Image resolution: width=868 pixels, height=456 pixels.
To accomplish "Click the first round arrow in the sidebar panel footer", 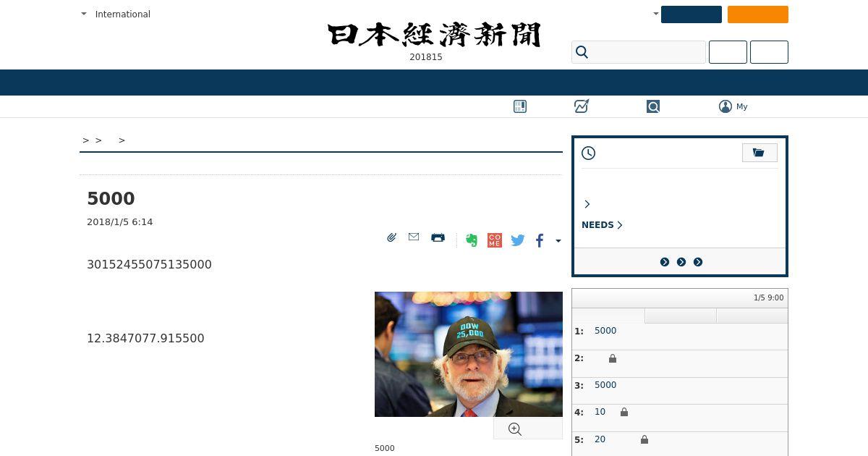I will 665,262.
